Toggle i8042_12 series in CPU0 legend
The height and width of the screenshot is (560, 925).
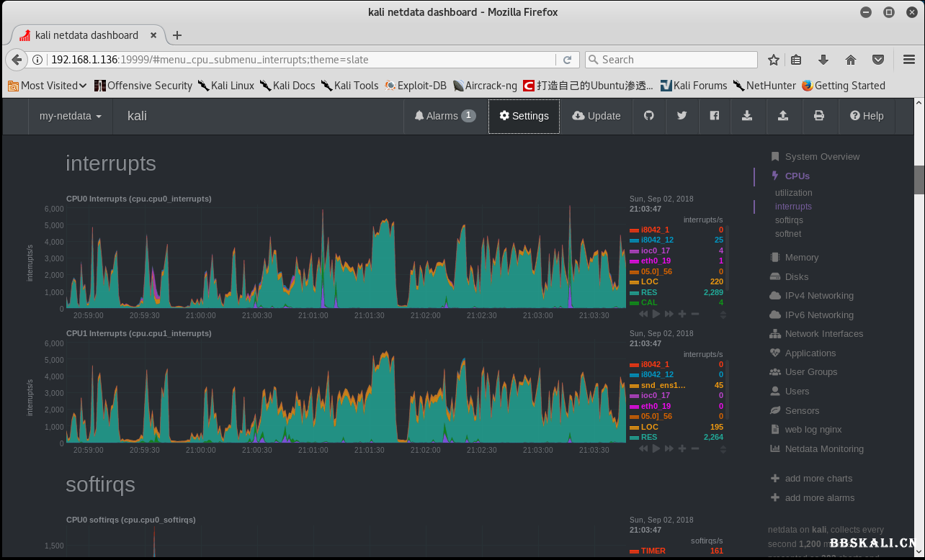point(657,240)
